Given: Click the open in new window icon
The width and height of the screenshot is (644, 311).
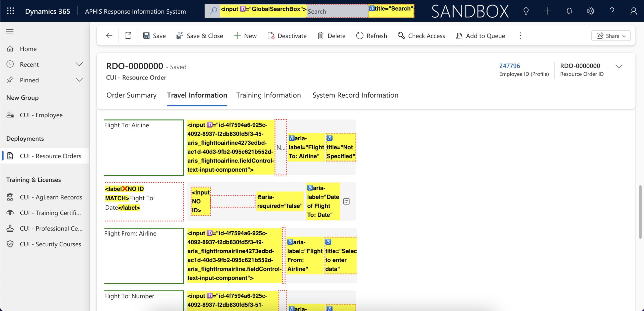Looking at the screenshot, I should click(128, 36).
